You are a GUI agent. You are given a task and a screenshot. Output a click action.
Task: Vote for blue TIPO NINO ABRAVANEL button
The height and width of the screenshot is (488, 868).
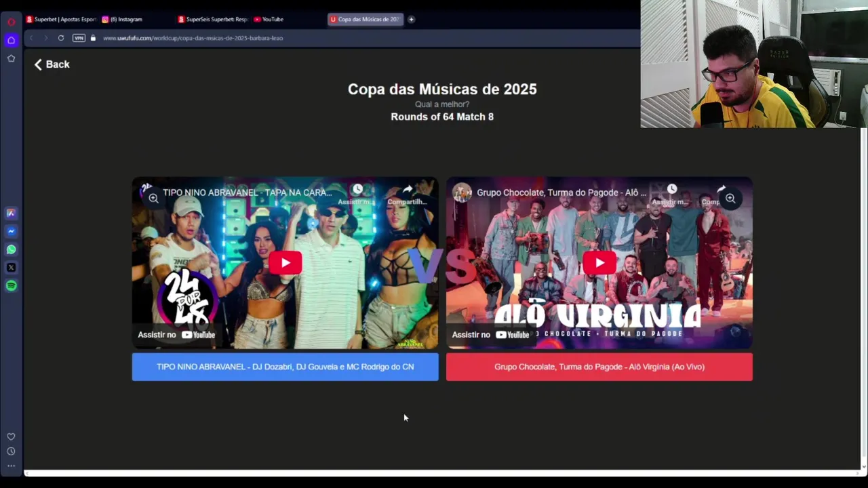(285, 367)
